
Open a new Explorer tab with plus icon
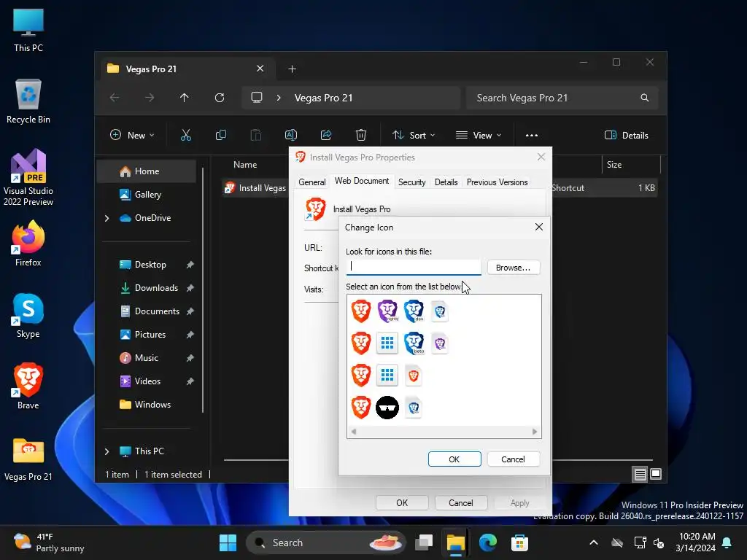[x=292, y=69]
